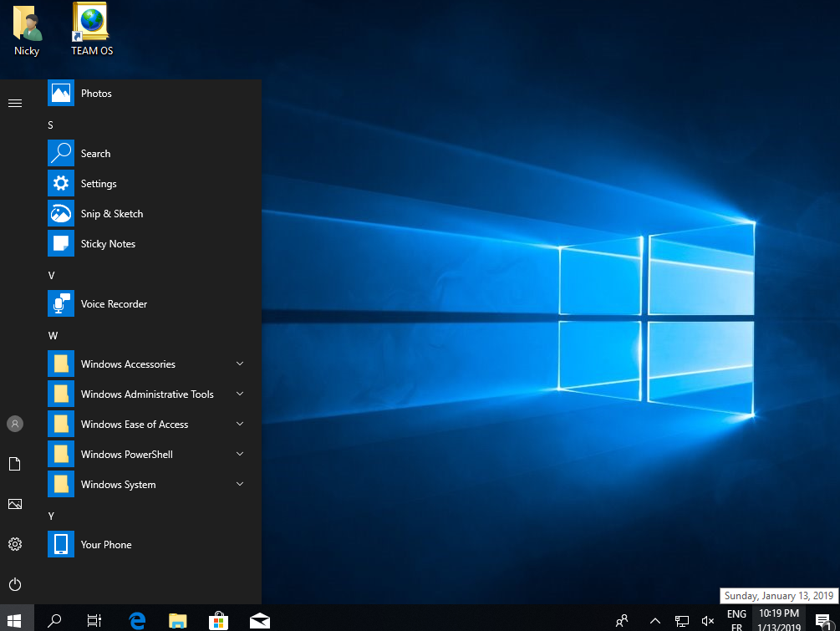Image resolution: width=840 pixels, height=631 pixels.
Task: Expand the Windows System folder
Action: click(x=147, y=484)
